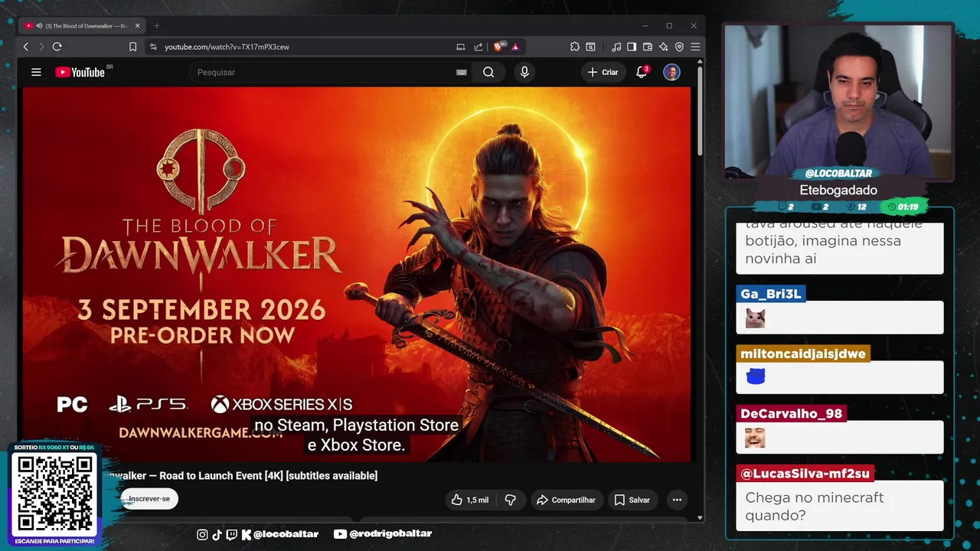The height and width of the screenshot is (551, 980).
Task: Click the giveaway QR code
Action: point(55,494)
